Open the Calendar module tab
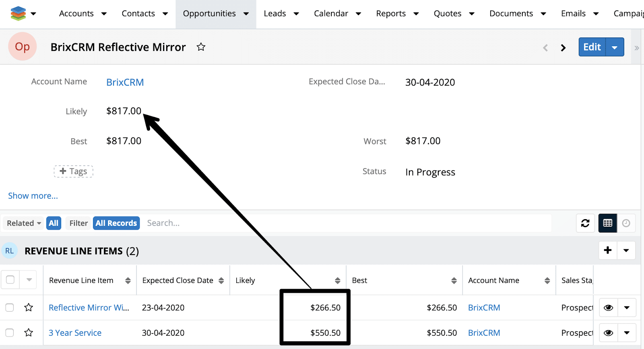644x349 pixels. pos(331,14)
